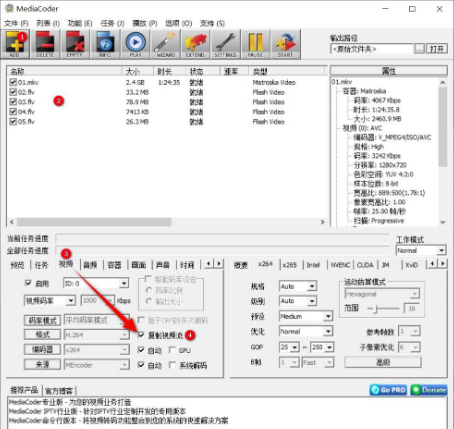Uncheck the 05.flv file checkbox

13,121
